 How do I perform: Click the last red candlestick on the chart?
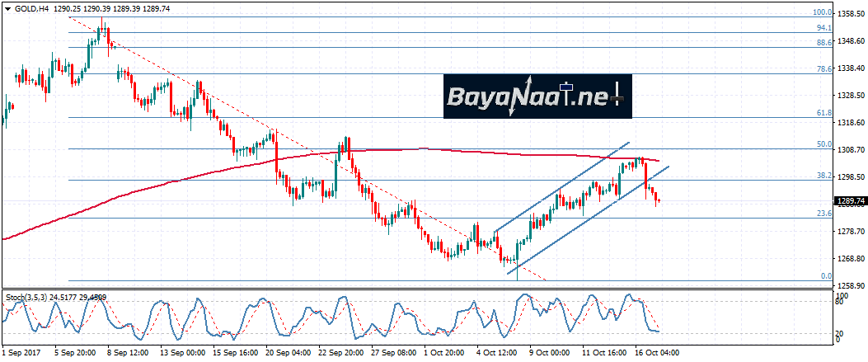658,200
